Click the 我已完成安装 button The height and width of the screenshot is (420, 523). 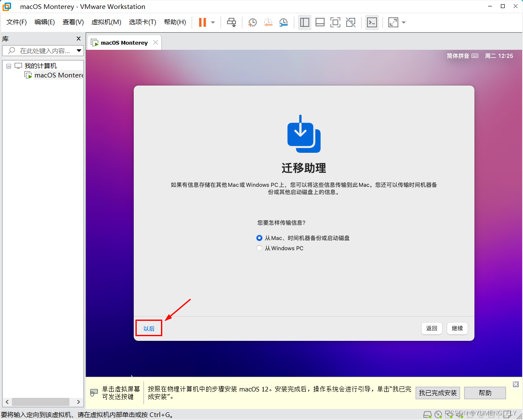point(438,393)
